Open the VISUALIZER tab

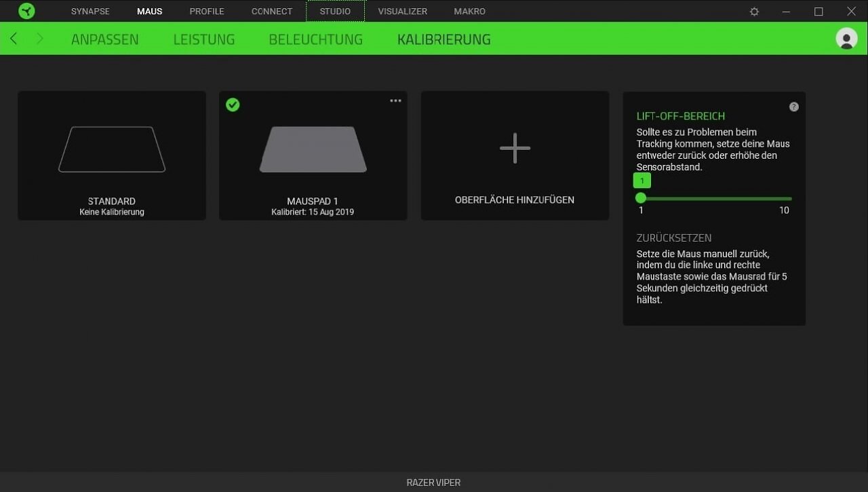[403, 12]
